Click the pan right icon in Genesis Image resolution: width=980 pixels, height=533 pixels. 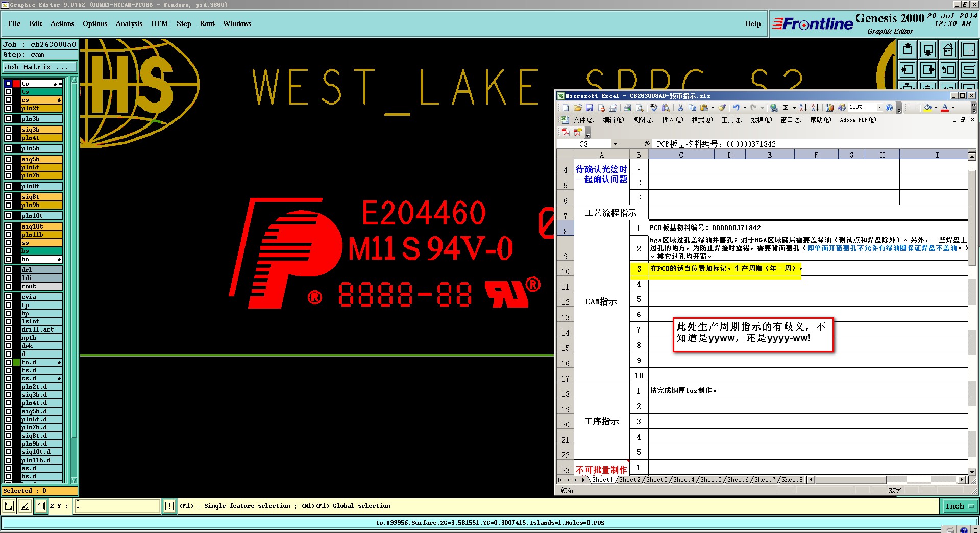928,70
